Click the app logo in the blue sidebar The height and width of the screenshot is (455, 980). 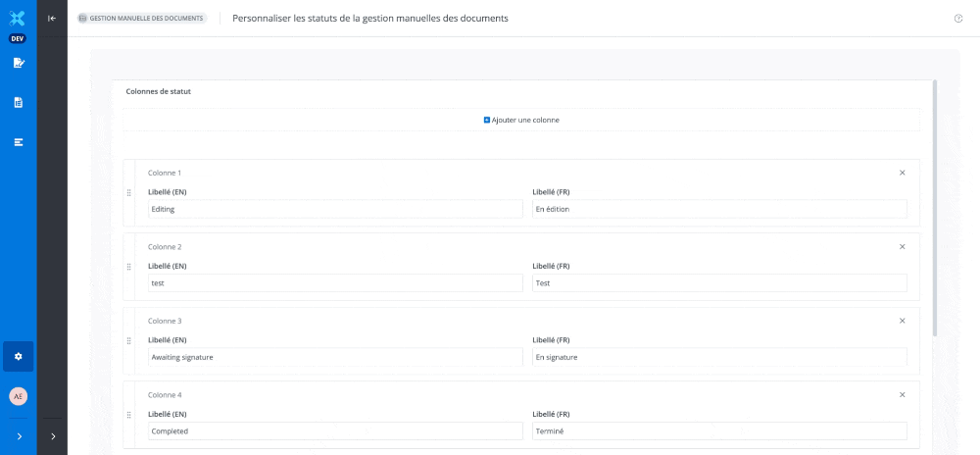18,18
